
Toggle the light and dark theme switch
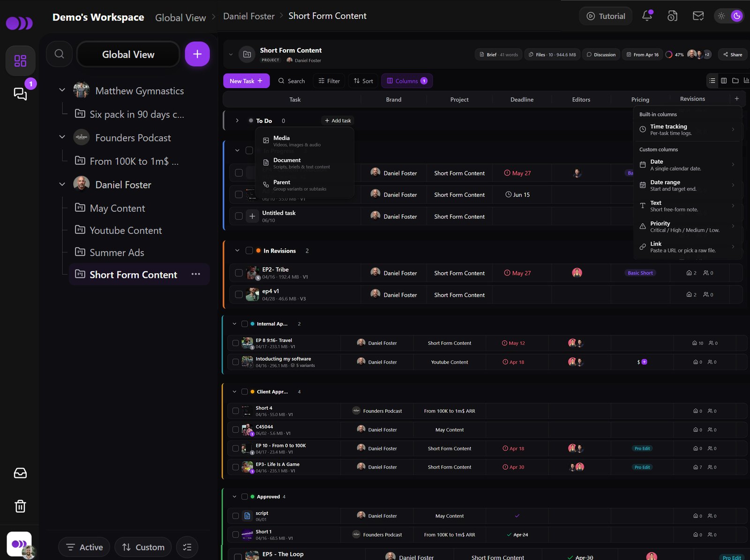tap(729, 16)
